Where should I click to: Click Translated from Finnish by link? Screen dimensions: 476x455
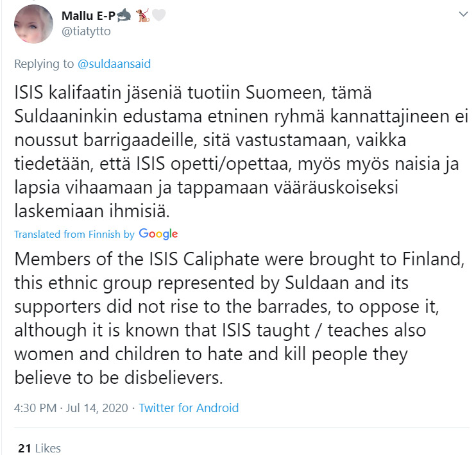74,234
